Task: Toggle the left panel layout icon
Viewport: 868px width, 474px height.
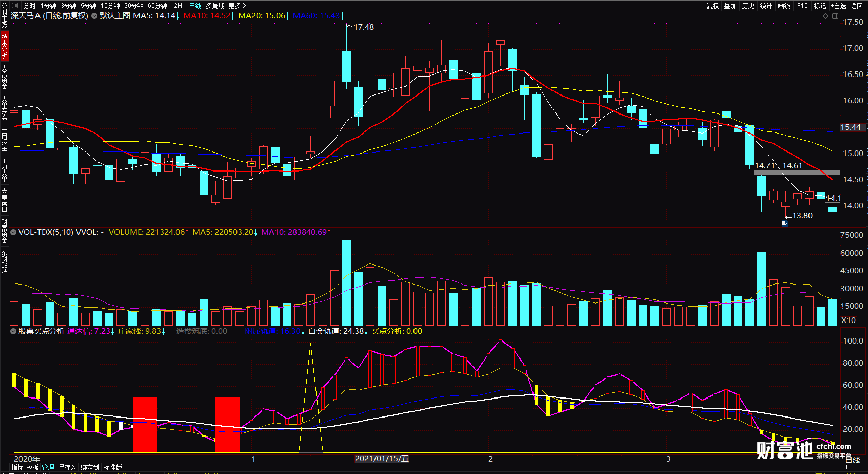Action: [x=14, y=6]
